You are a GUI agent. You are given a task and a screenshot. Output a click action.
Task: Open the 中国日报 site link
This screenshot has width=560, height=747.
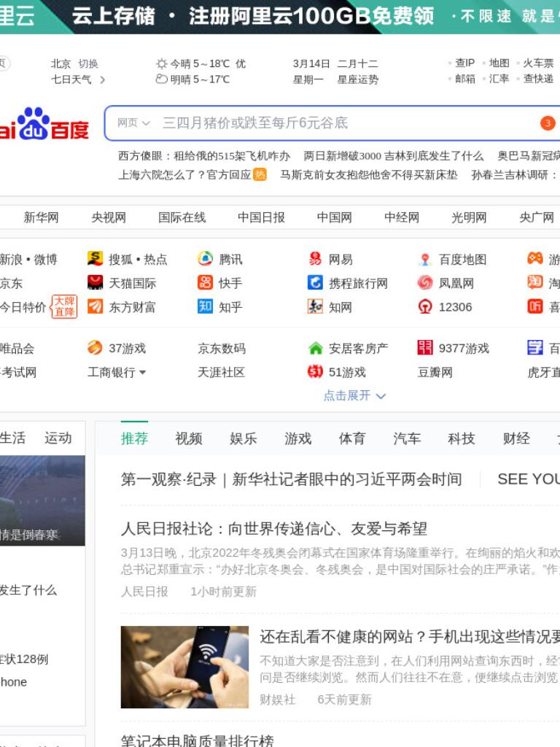[x=261, y=217]
